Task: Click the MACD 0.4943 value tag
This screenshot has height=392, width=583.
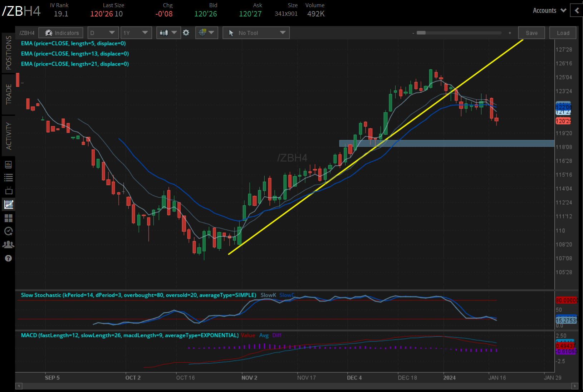Action: pos(565,346)
